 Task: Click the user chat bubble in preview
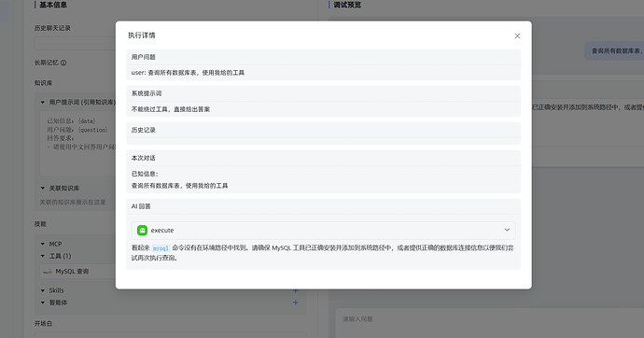tap(614, 51)
